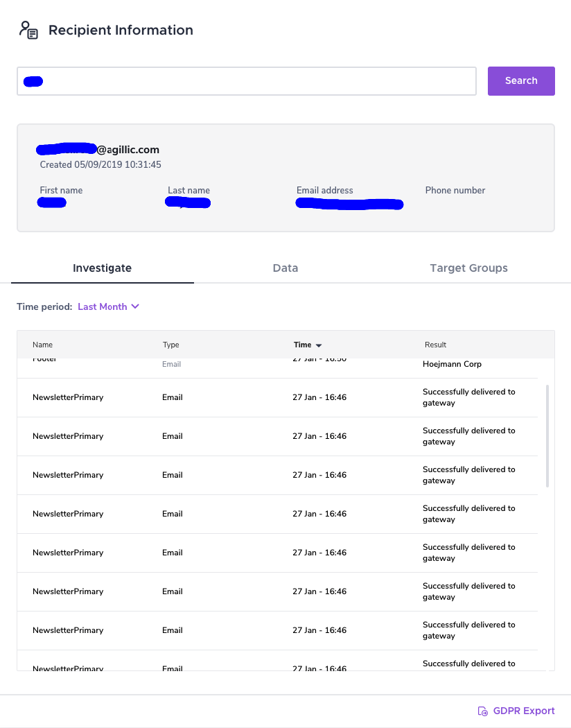Open the Last Month time period dropdown

(103, 306)
